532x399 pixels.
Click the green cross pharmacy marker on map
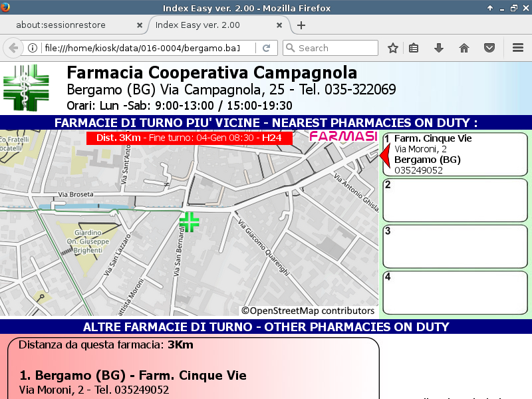click(190, 222)
